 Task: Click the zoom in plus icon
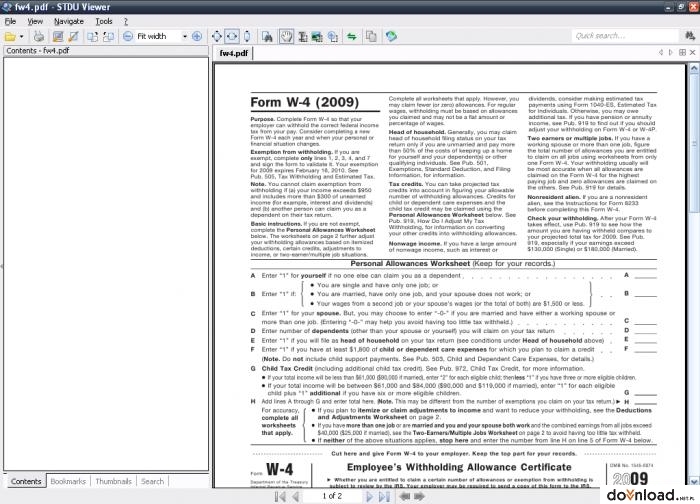pos(197,37)
